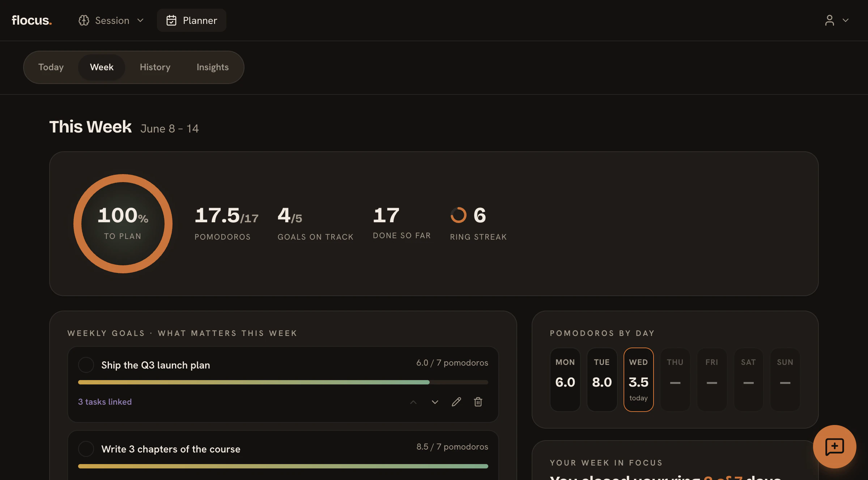The width and height of the screenshot is (868, 480).
Task: Mark Ship the Q3 launch plan complete
Action: click(86, 365)
